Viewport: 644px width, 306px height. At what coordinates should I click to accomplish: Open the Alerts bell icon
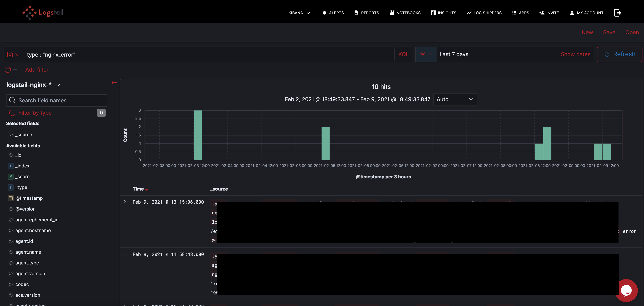click(324, 13)
